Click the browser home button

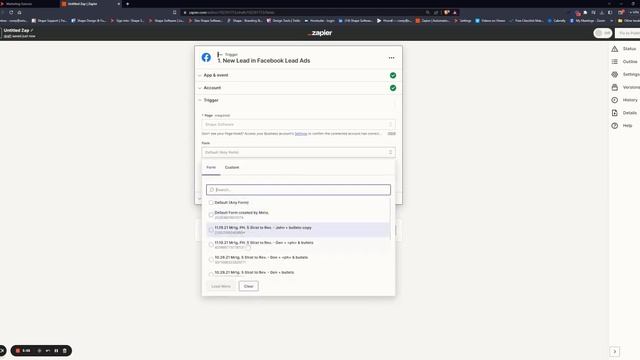tap(19, 12)
